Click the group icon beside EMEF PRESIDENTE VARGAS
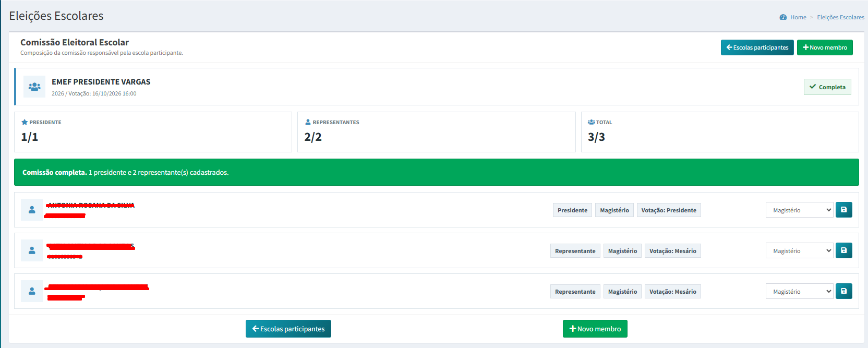 click(x=34, y=87)
